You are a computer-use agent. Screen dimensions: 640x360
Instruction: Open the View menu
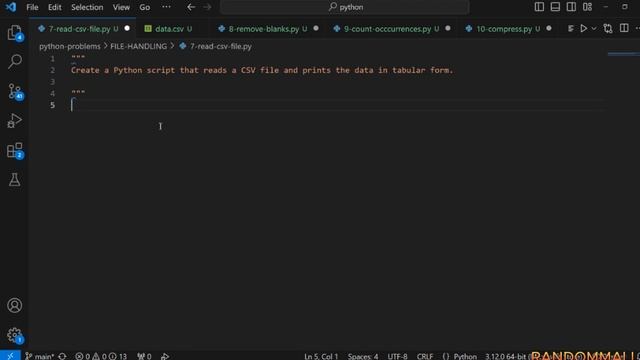(121, 7)
